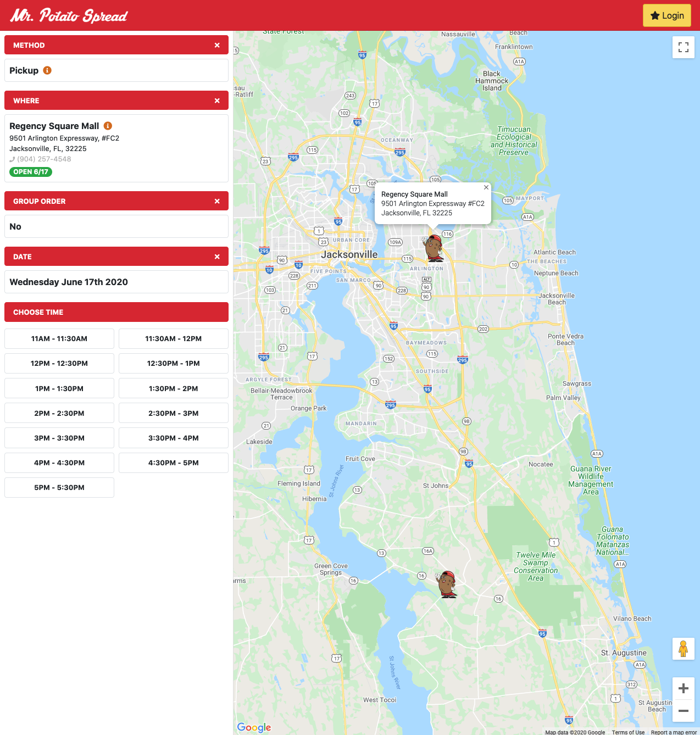Pick the 4:30PM - 5PM slot

[174, 463]
